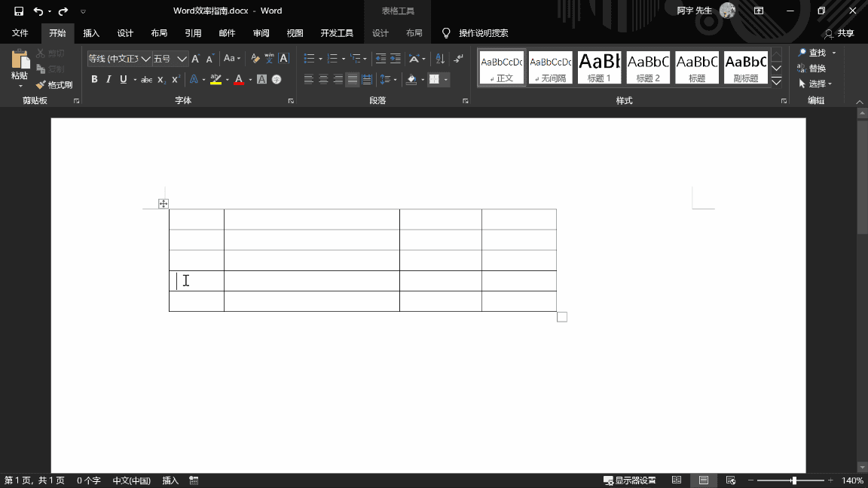Viewport: 868px width, 488px height.
Task: Apply the Heading 1 (标题 1) style
Action: [x=599, y=68]
